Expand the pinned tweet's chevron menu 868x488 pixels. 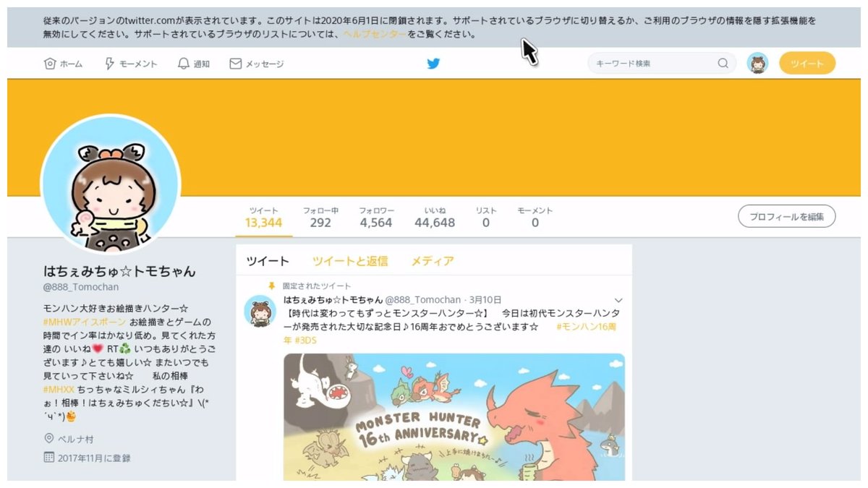618,300
